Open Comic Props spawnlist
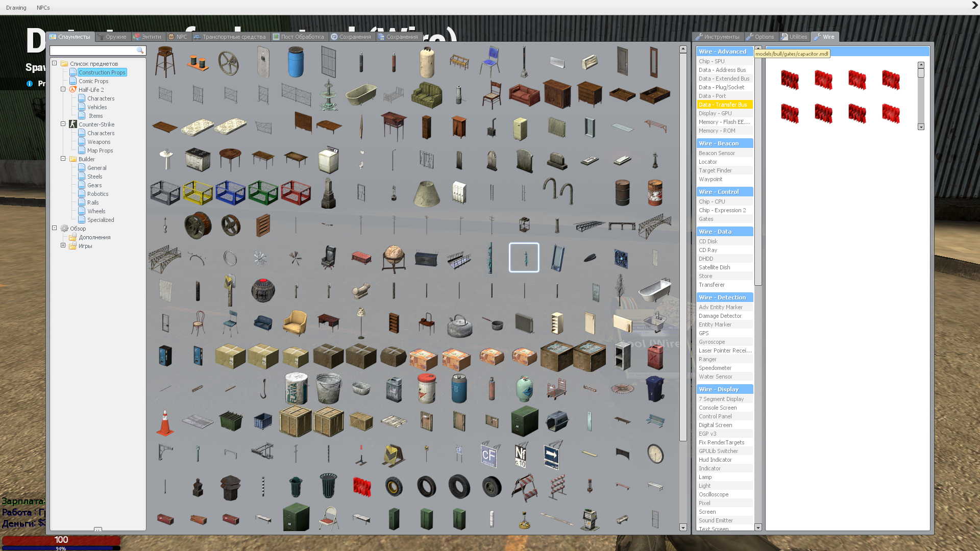 point(93,81)
